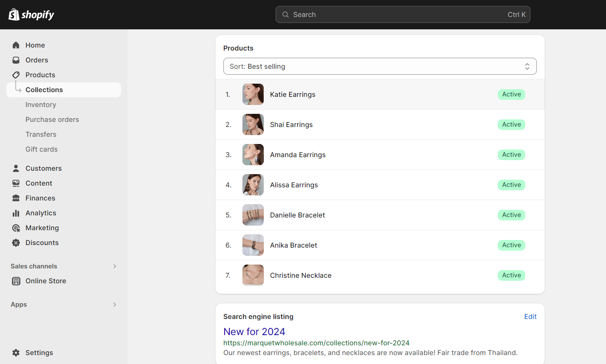Go to Customers
Screen dimensions: 606x364
pos(44,168)
